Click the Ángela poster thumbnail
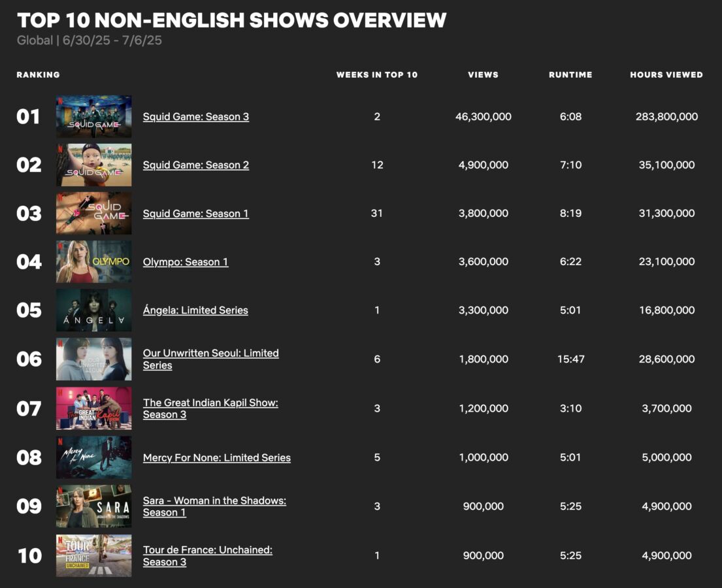 point(94,310)
